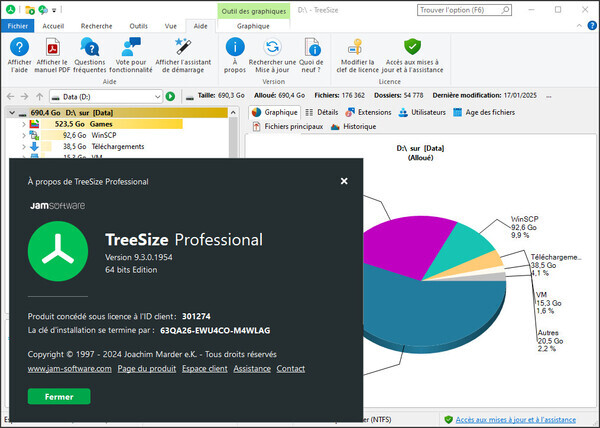Expand the WinSCP folder node

point(24,135)
